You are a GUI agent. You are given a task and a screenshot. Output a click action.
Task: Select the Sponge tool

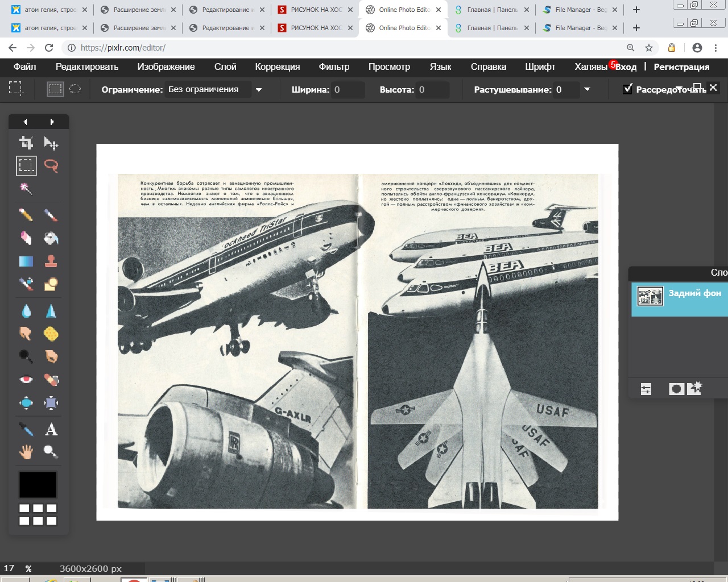click(51, 334)
